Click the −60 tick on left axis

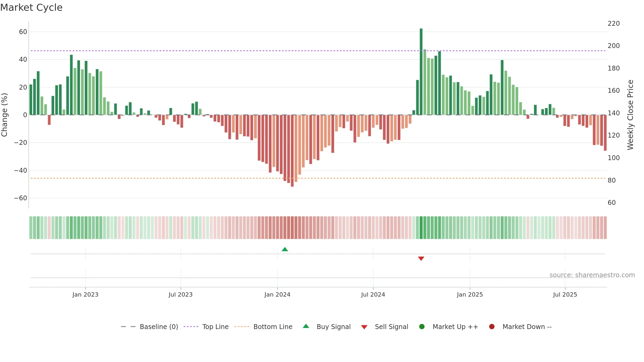(21, 198)
